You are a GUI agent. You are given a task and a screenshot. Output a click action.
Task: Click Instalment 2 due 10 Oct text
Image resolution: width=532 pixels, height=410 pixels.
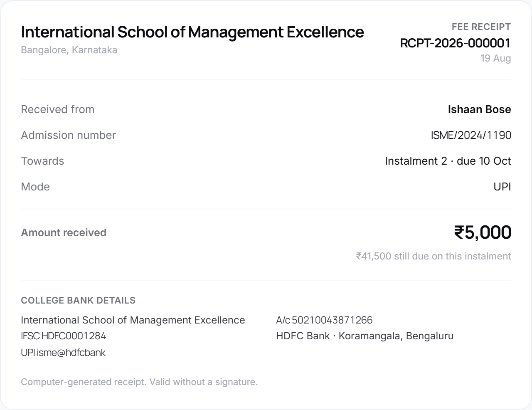[x=448, y=161]
